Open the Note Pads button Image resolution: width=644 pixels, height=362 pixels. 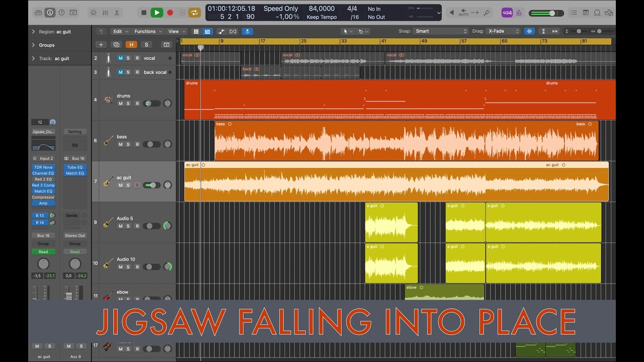tap(586, 13)
